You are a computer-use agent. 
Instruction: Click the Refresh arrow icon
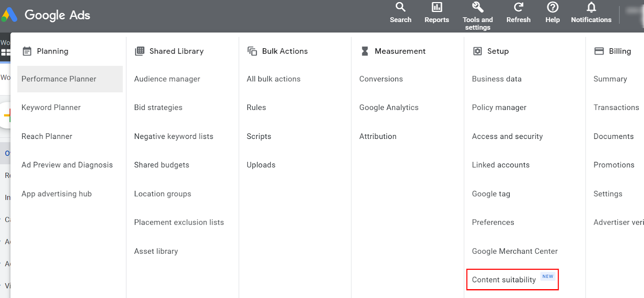tap(518, 7)
